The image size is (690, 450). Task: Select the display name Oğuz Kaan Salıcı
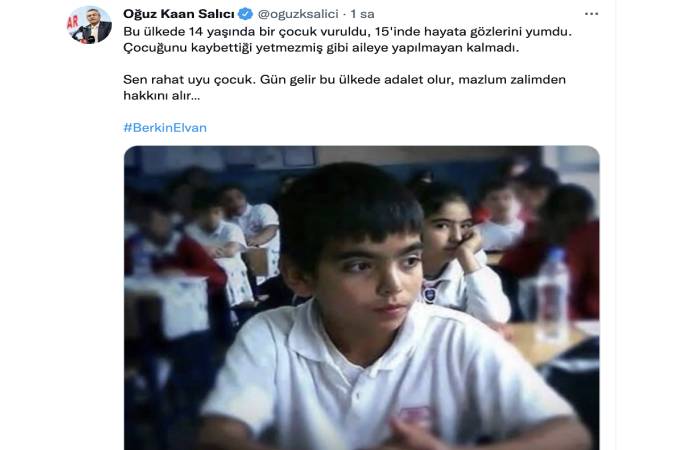tap(179, 14)
